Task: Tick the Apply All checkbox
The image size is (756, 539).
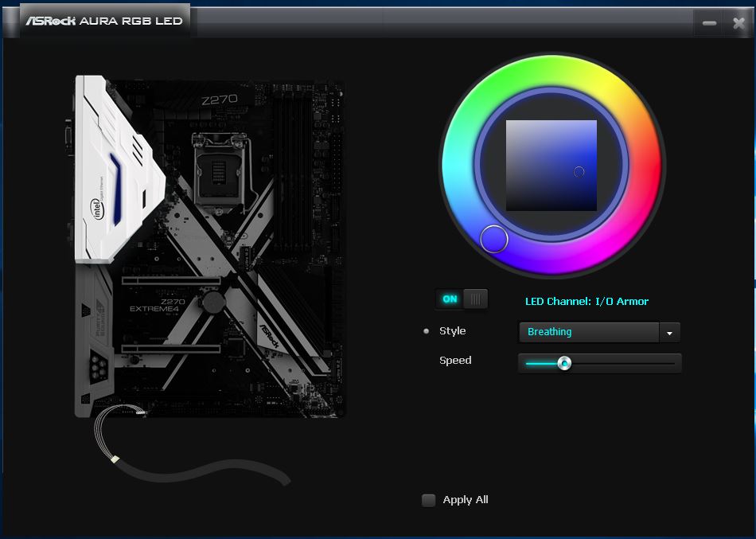Action: tap(428, 500)
